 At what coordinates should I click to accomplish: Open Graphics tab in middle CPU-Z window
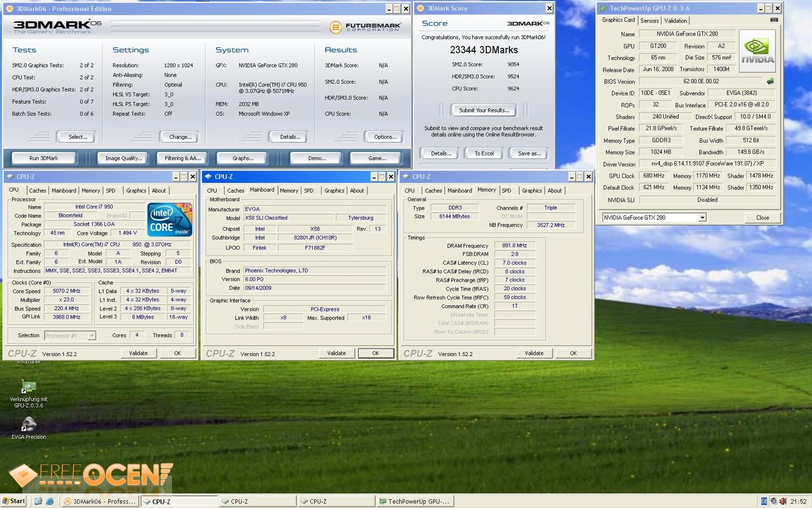click(334, 190)
